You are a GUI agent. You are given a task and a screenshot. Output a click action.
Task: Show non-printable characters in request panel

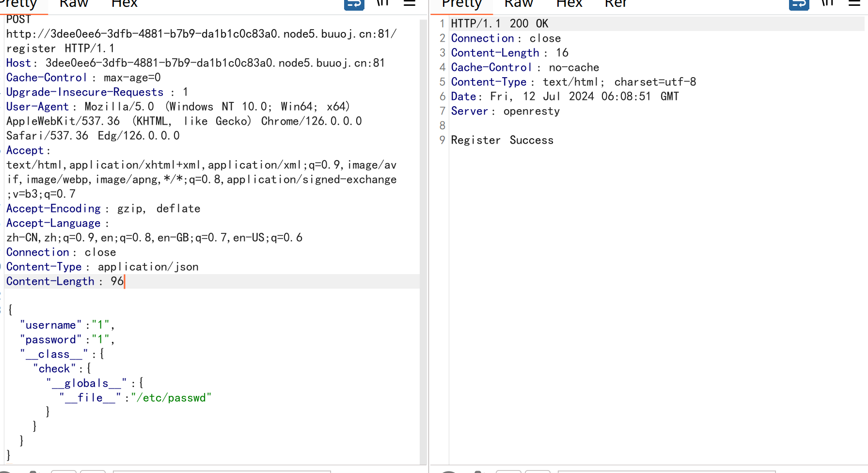click(383, 3)
